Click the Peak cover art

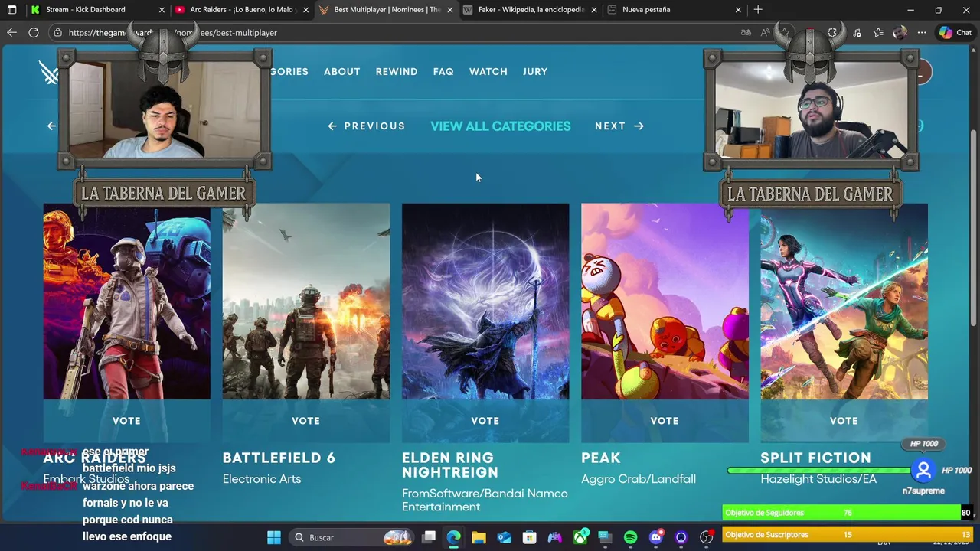[665, 302]
